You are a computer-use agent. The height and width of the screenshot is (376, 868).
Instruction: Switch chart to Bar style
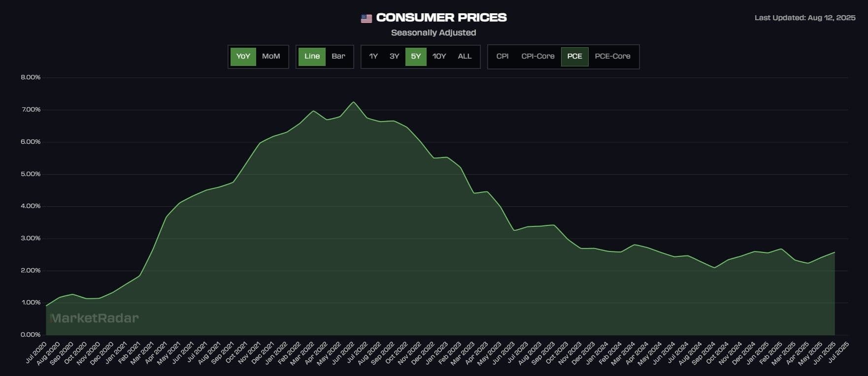[338, 57]
